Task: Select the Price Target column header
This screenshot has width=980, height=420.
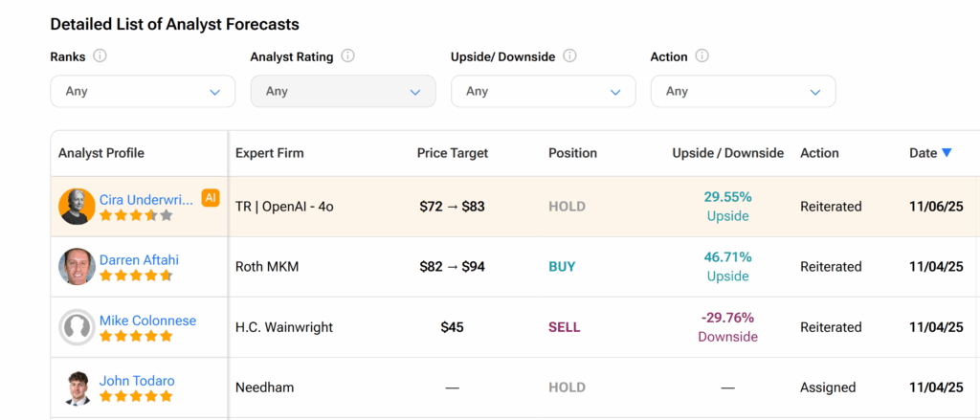Action: pos(453,153)
